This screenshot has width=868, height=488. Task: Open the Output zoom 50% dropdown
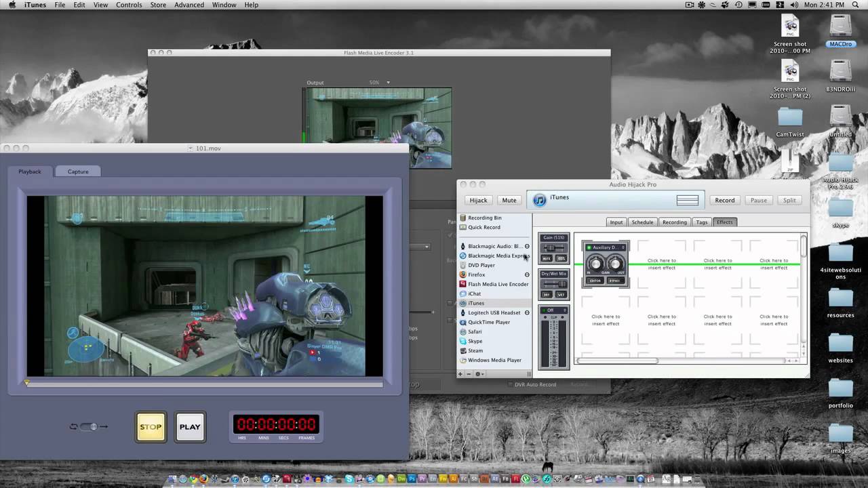[x=380, y=83]
